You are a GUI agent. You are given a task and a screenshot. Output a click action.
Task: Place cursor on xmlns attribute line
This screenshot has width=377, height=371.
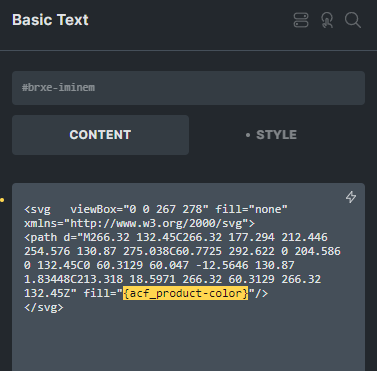[139, 223]
